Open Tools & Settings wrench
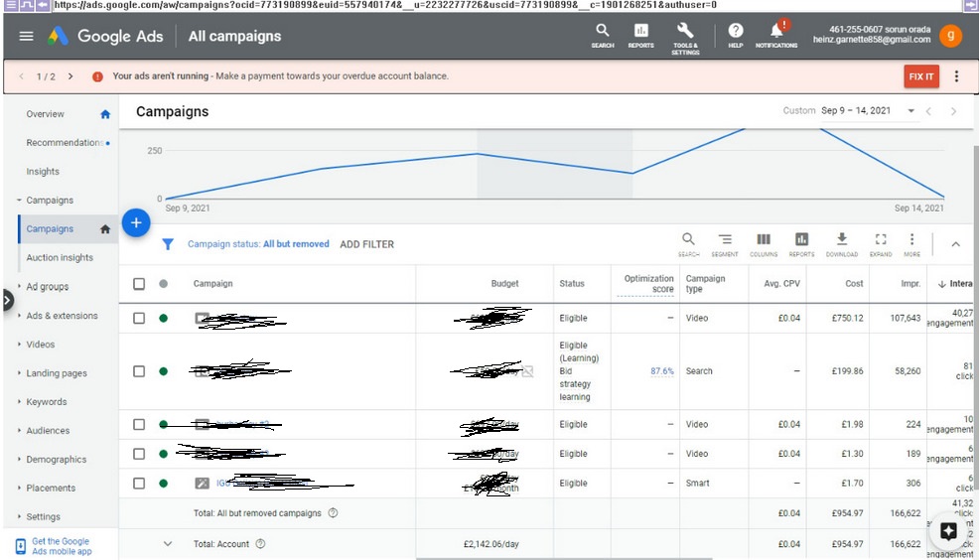Viewport: 979px width, 560px height. (x=685, y=38)
